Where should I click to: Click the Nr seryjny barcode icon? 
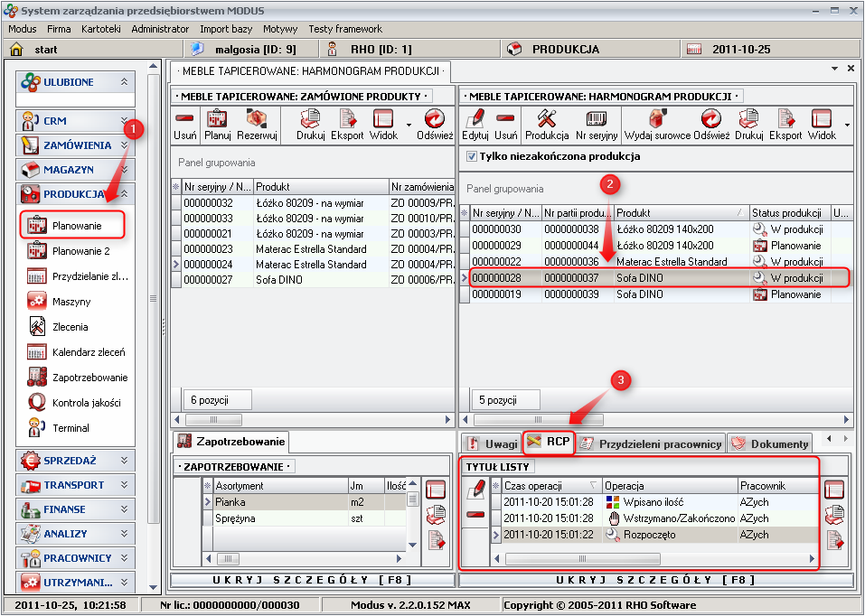[597, 125]
